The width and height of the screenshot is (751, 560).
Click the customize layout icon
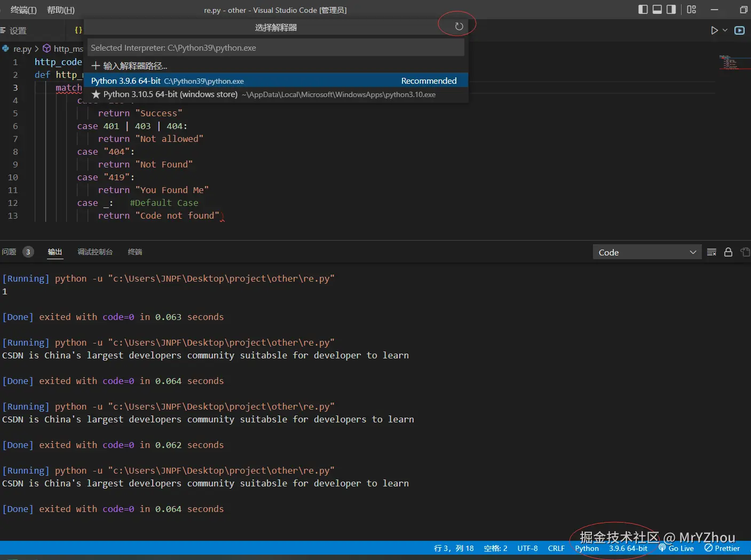coord(691,10)
